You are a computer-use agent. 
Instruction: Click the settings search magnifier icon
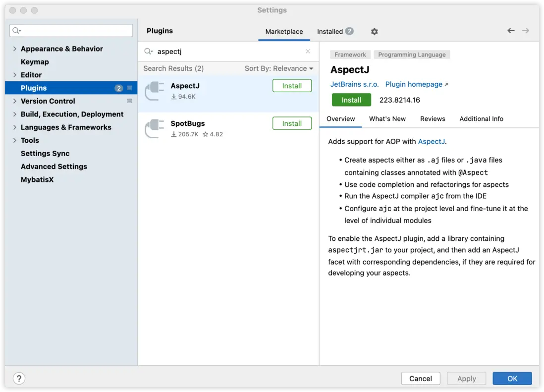click(17, 31)
